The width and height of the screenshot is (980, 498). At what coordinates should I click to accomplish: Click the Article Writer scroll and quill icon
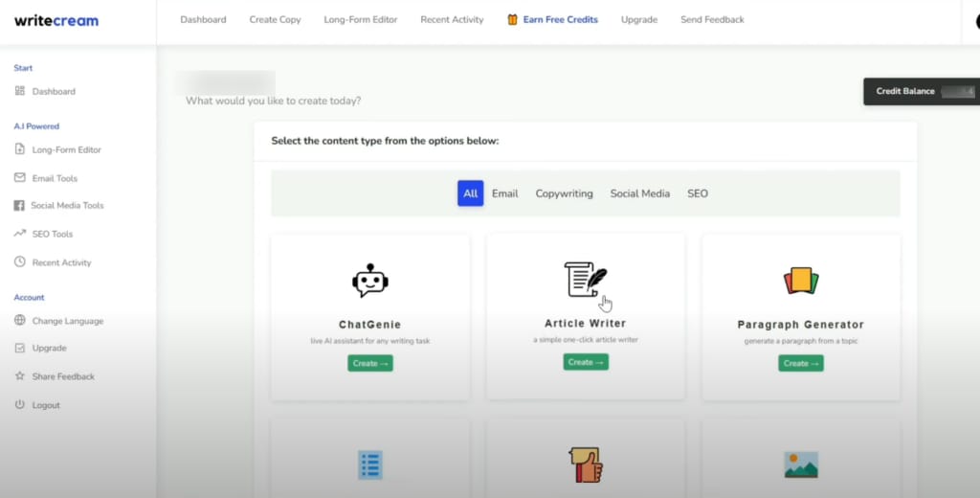[586, 279]
